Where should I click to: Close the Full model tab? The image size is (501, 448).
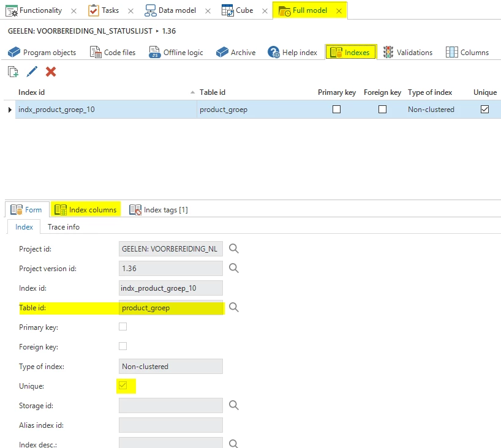339,11
